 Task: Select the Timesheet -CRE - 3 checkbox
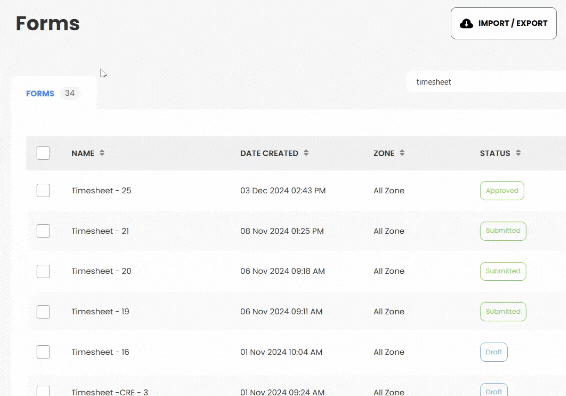click(43, 391)
